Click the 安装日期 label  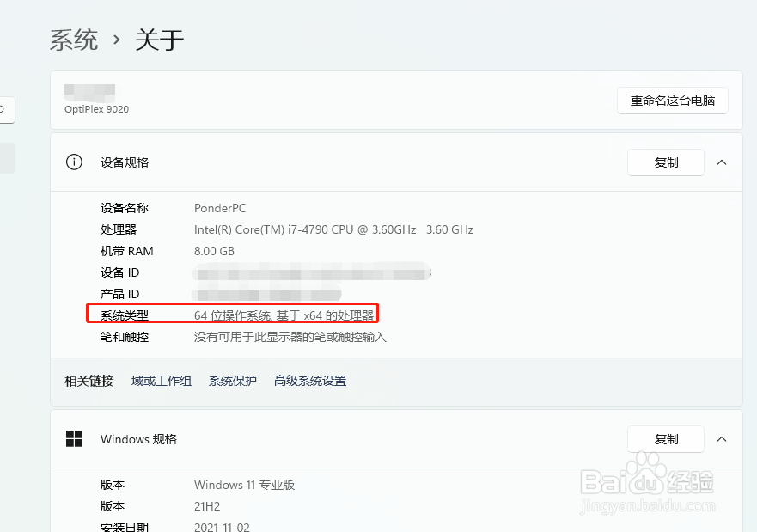point(124,527)
